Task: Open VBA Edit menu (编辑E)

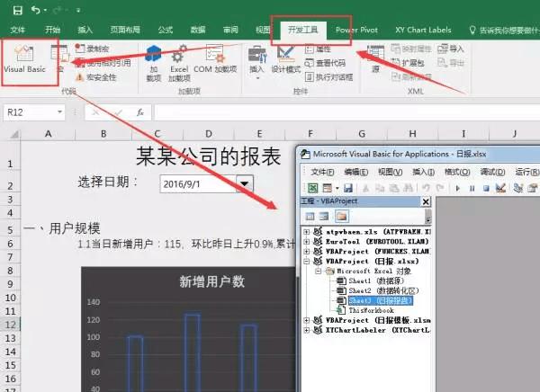Action: coord(356,172)
